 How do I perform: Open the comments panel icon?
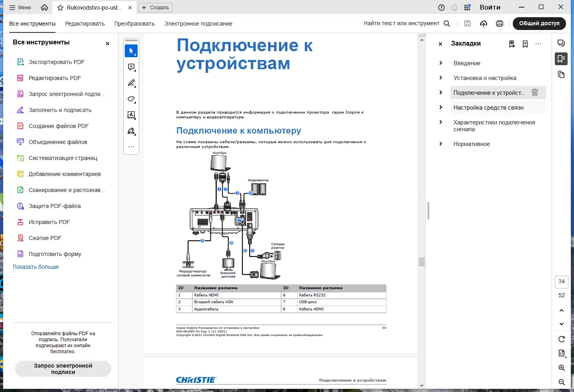click(x=561, y=43)
